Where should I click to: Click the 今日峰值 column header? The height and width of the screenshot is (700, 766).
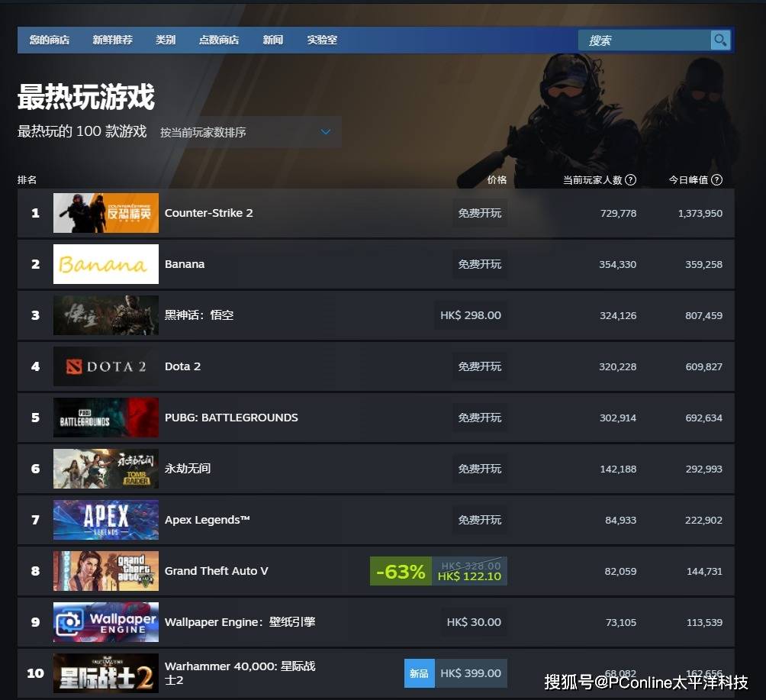[x=688, y=180]
